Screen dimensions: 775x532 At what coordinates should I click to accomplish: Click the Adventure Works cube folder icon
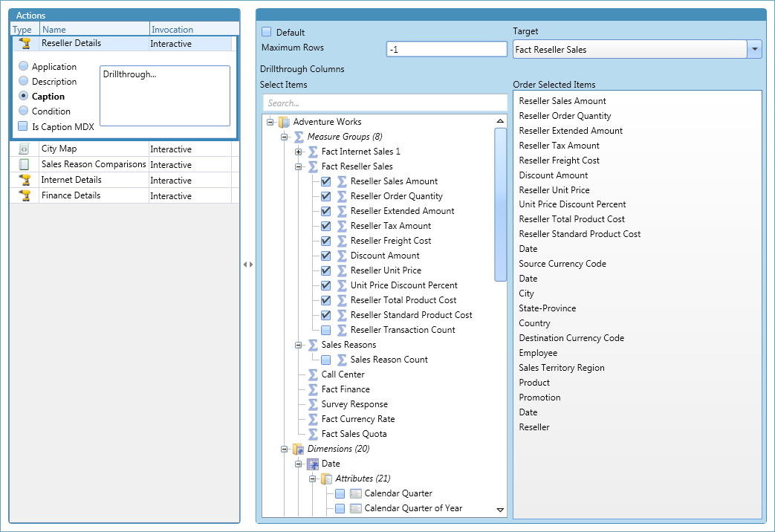click(x=284, y=122)
